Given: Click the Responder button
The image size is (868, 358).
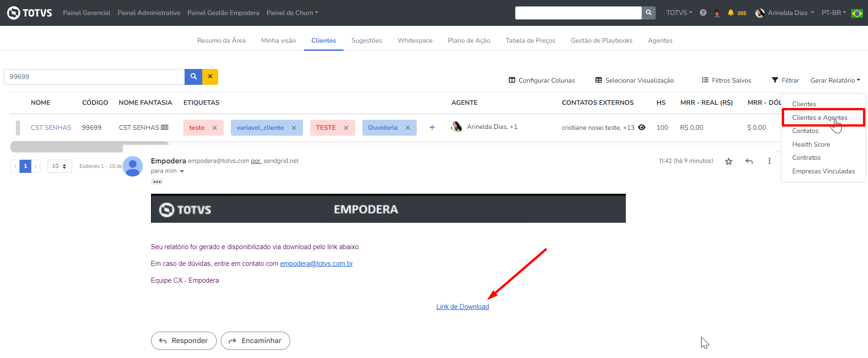Looking at the screenshot, I should point(184,341).
